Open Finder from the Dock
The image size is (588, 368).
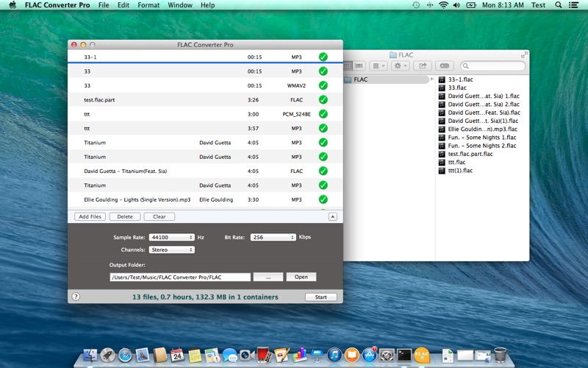coord(90,355)
